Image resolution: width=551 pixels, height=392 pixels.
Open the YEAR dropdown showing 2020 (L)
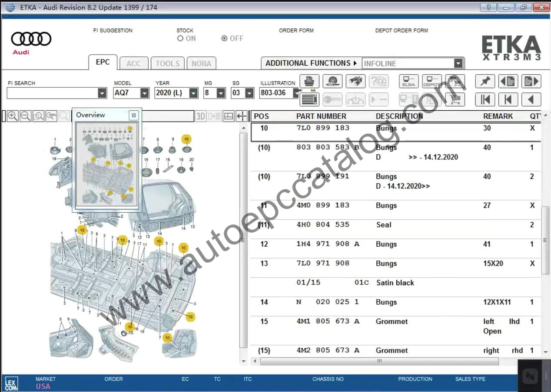[x=194, y=93]
